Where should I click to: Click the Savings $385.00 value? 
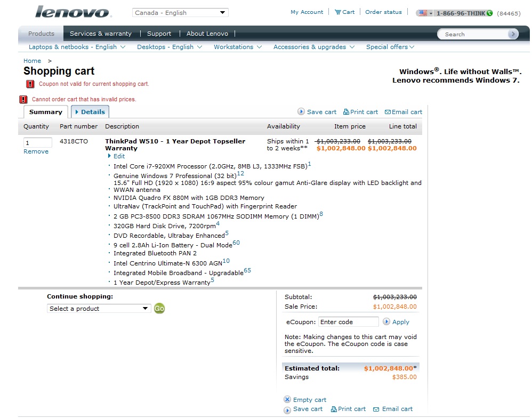pos(405,377)
